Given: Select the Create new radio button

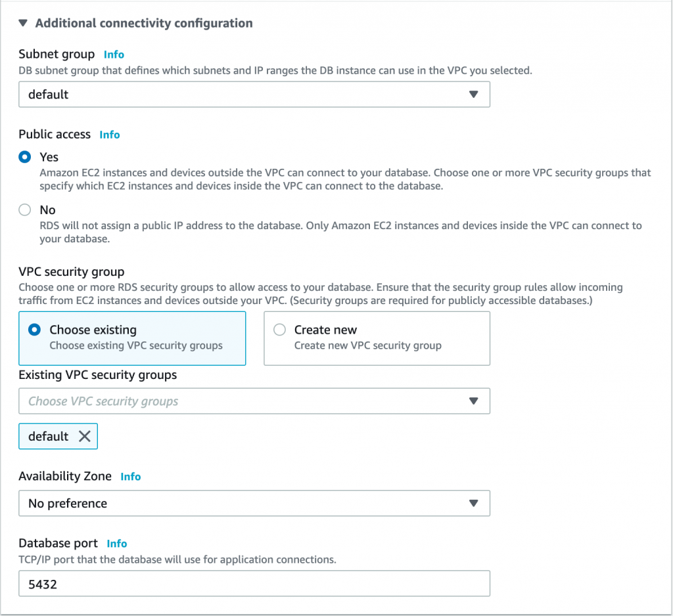Looking at the screenshot, I should pos(280,330).
